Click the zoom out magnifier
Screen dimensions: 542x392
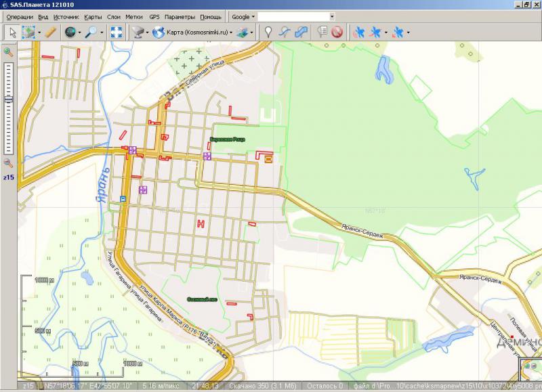click(8, 162)
